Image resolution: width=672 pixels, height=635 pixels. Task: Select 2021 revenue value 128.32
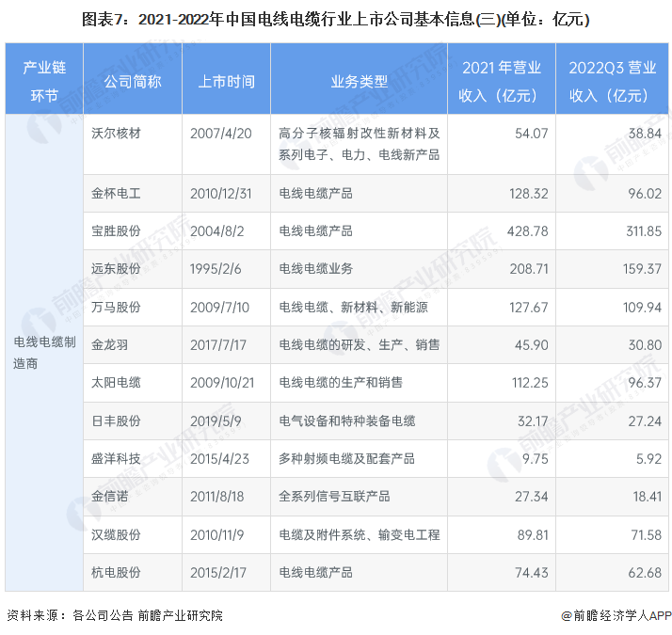[528, 194]
